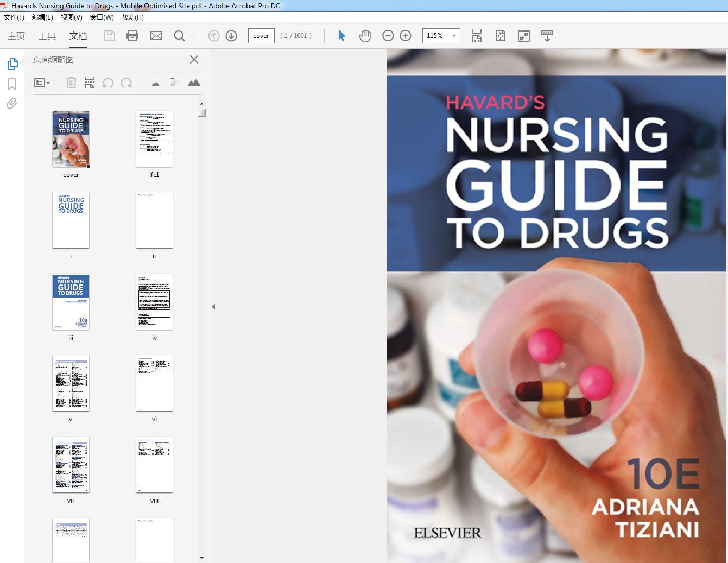Open the zoom level dropdown arrow
Image resolution: width=728 pixels, height=563 pixels.
454,36
